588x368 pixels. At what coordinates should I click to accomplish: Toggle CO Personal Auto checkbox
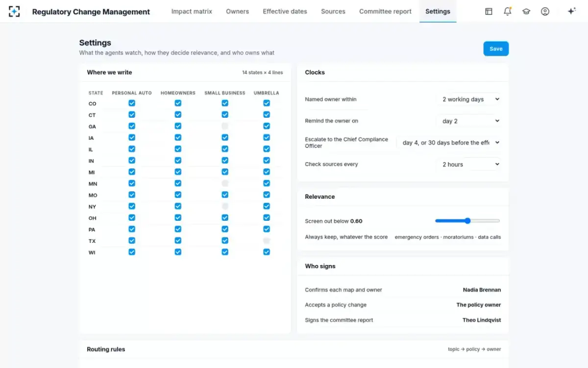(x=132, y=103)
